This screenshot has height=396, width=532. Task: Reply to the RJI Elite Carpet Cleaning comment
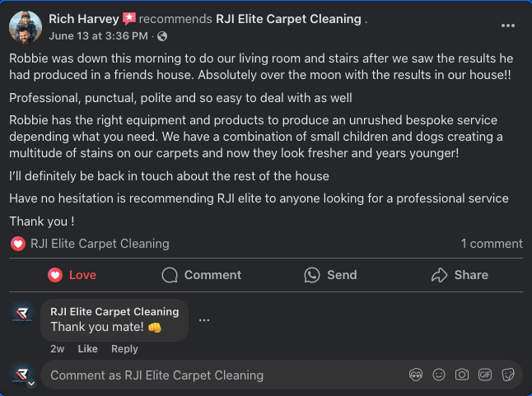click(x=124, y=349)
